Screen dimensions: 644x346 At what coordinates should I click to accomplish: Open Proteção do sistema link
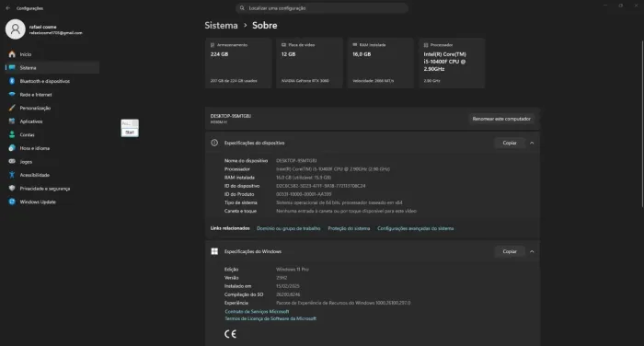pyautogui.click(x=349, y=228)
